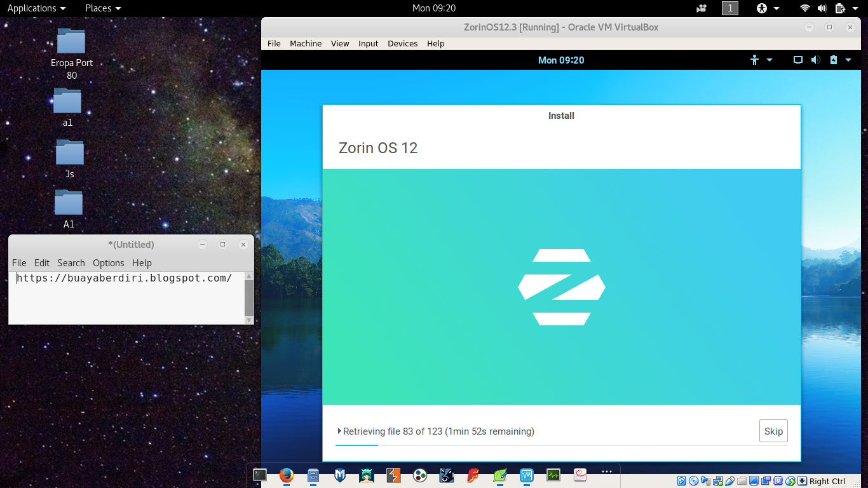Open Faraday red F icon in dock
The height and width of the screenshot is (488, 868).
point(473,475)
